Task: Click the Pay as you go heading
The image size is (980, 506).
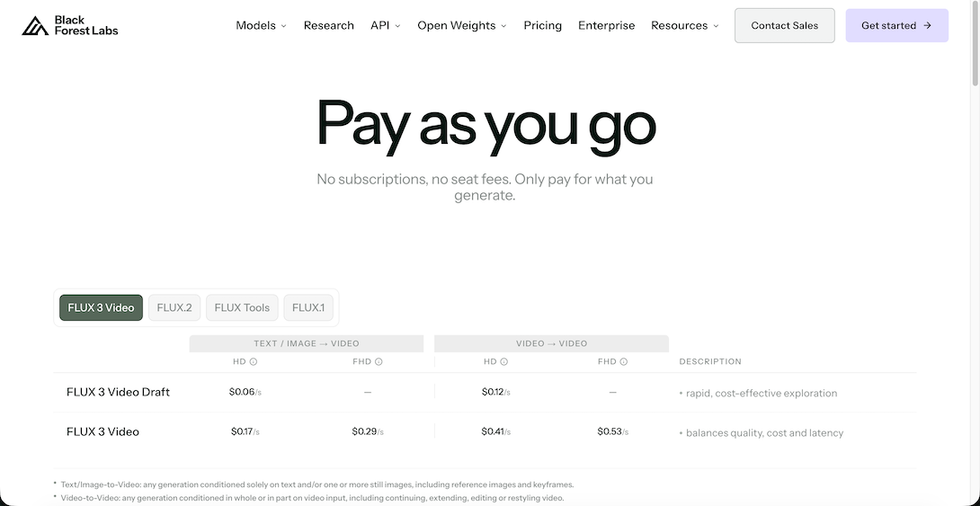Action: (x=486, y=126)
